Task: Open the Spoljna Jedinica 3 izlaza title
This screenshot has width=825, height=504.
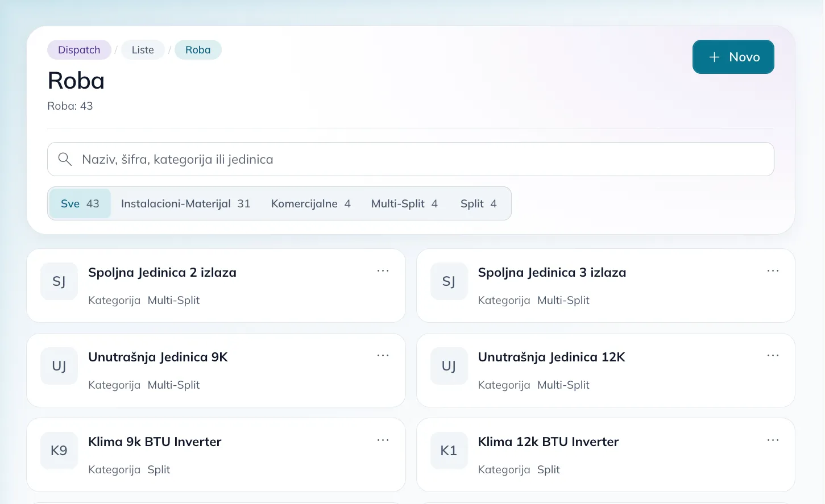Action: (552, 273)
